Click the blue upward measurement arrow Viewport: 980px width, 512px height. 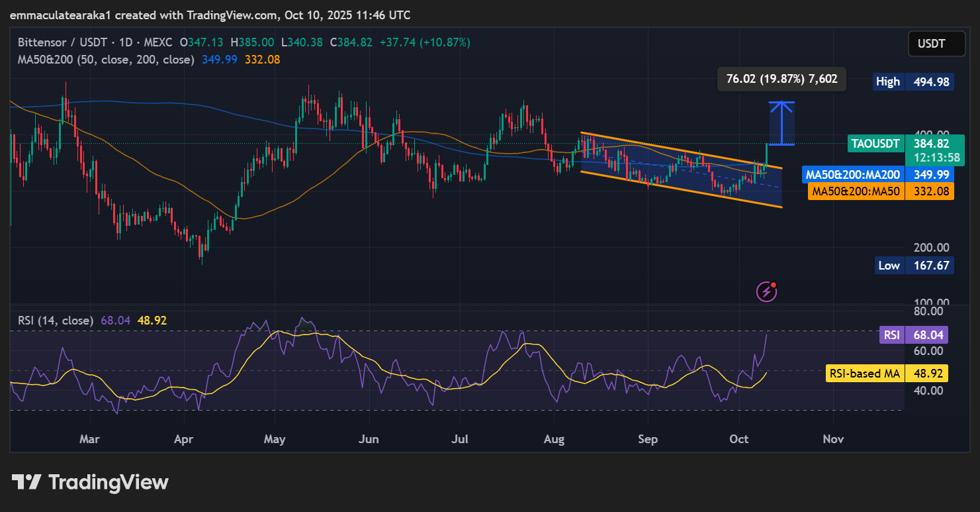coord(785,123)
